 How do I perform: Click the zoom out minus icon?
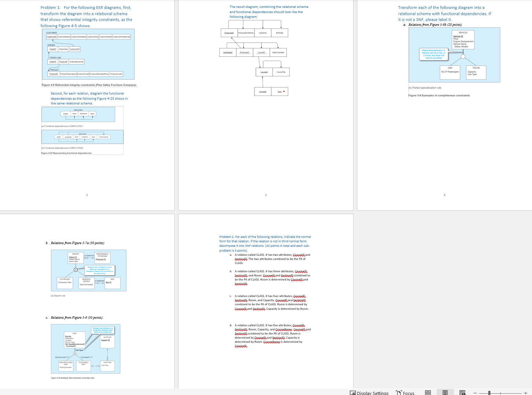[x=475, y=393]
